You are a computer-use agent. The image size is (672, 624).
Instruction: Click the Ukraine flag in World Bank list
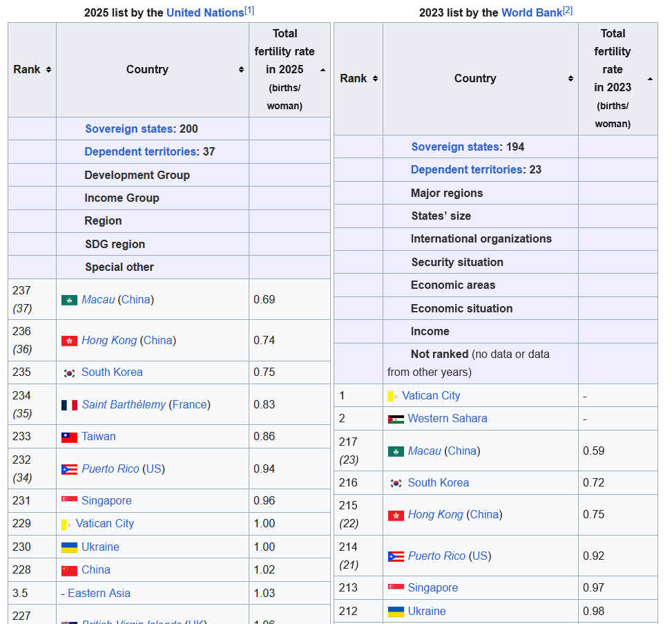point(396,612)
